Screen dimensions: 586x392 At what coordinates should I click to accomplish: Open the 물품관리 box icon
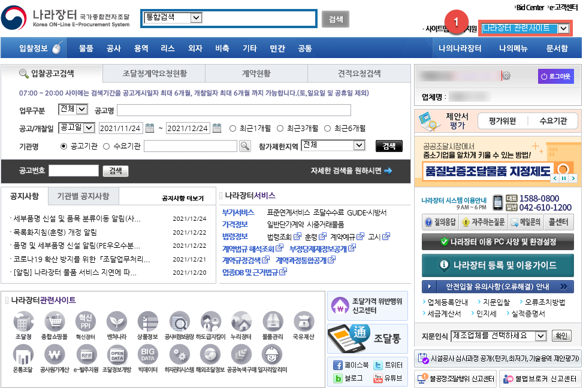click(x=273, y=321)
